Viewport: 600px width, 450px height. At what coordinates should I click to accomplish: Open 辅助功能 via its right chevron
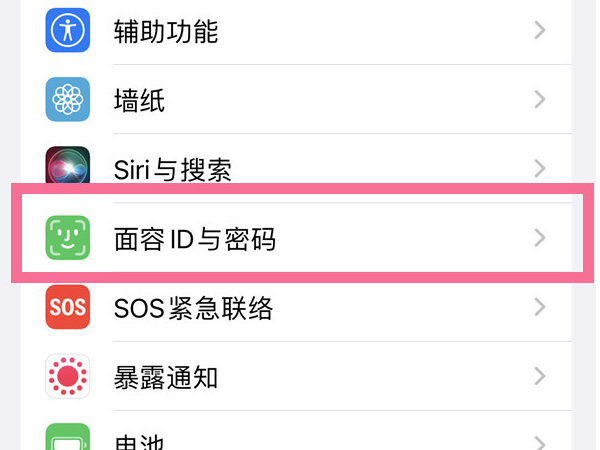[540, 30]
